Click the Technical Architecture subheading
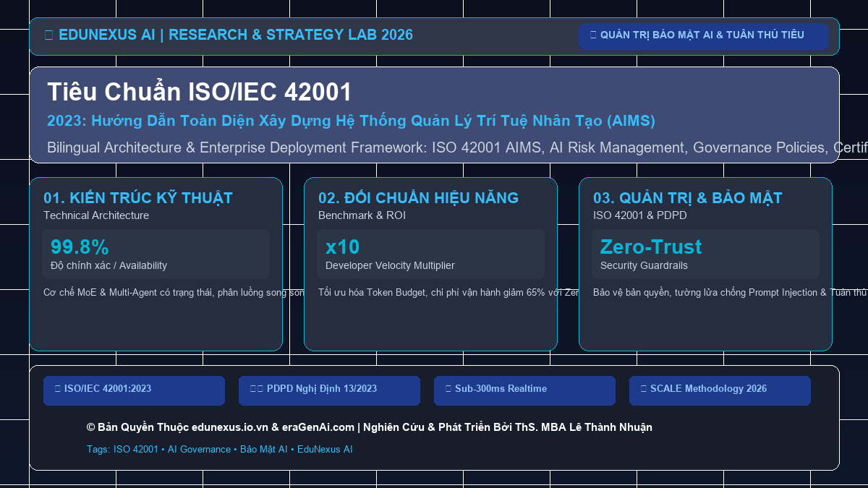 point(96,215)
